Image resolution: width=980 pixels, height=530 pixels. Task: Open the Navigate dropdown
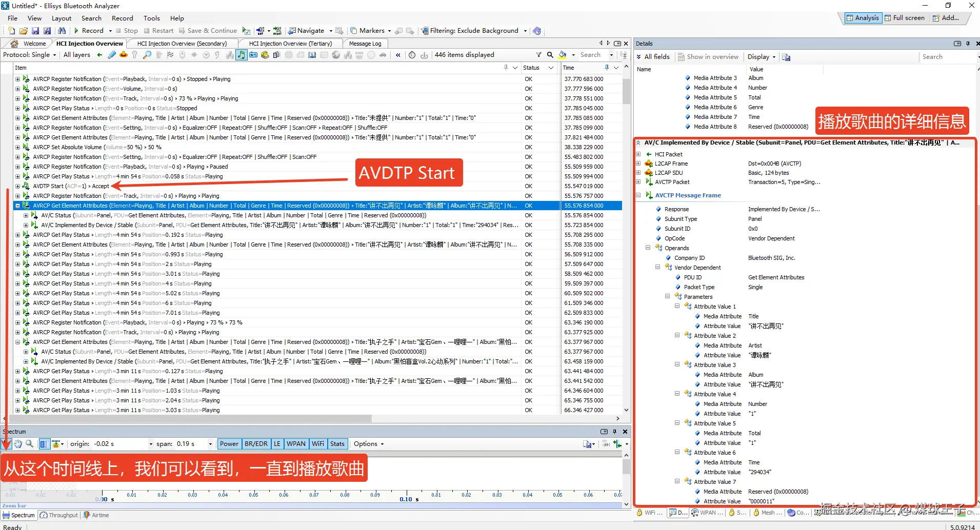coord(310,31)
